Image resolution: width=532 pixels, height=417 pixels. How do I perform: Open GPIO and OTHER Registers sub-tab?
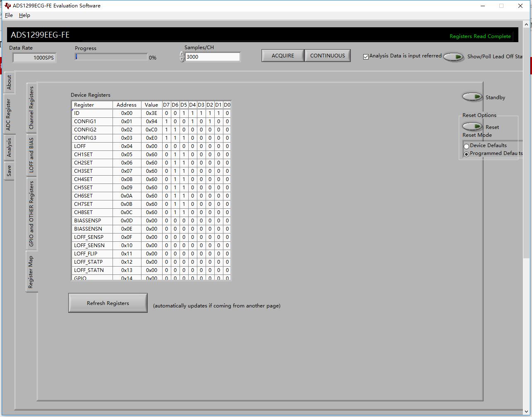tap(31, 214)
